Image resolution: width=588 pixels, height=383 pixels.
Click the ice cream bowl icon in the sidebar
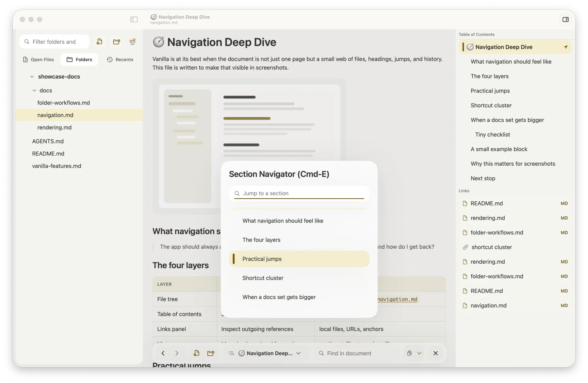[x=132, y=42]
